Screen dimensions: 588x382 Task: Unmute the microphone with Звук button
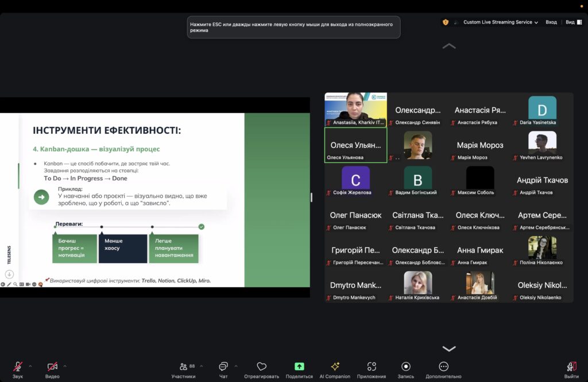pyautogui.click(x=18, y=366)
